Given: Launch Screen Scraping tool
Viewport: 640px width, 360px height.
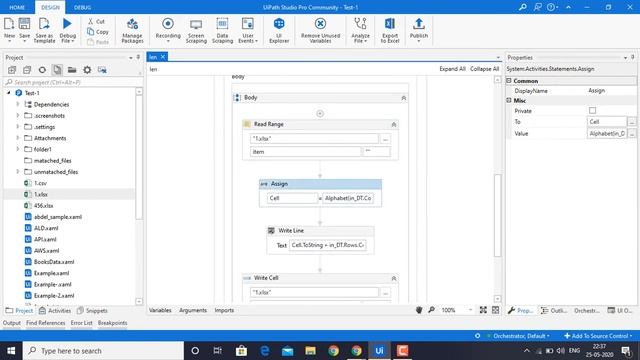Looking at the screenshot, I should (196, 31).
